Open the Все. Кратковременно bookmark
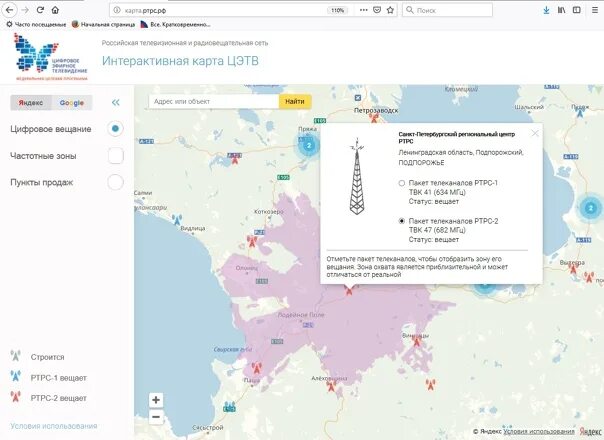Screen dimensions: 604x440 tap(176, 24)
